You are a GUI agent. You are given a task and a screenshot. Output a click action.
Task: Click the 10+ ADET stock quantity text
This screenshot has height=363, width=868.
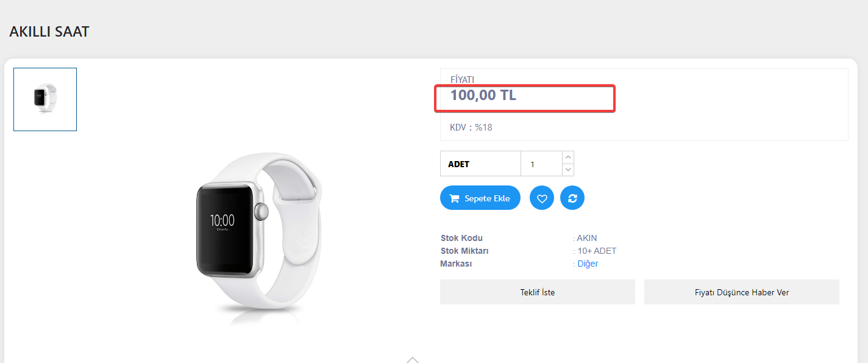597,251
